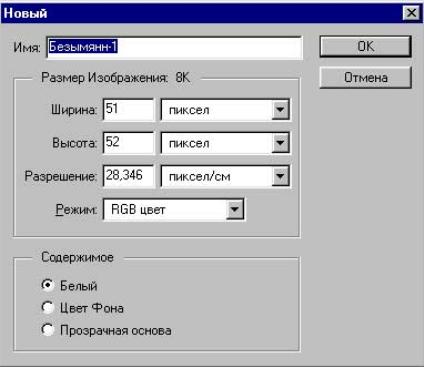This screenshot has height=367, width=424.
Task: Click the Отмена button
Action: 365,77
